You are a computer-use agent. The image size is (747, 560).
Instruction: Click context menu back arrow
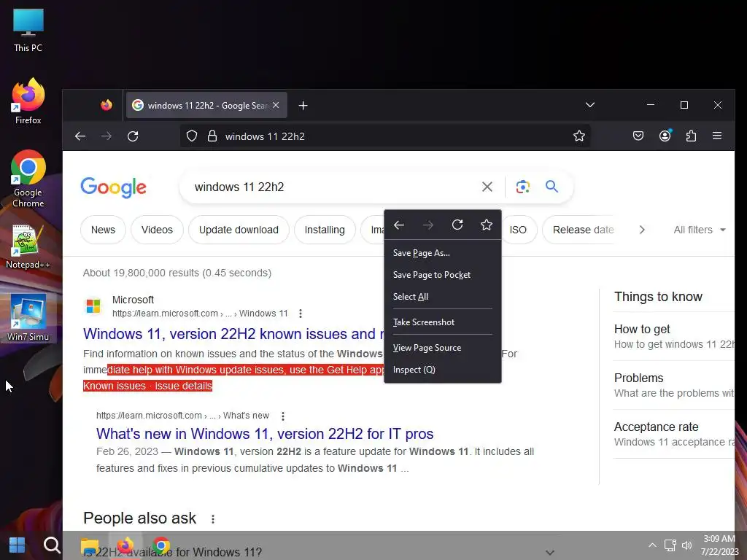pyautogui.click(x=399, y=225)
